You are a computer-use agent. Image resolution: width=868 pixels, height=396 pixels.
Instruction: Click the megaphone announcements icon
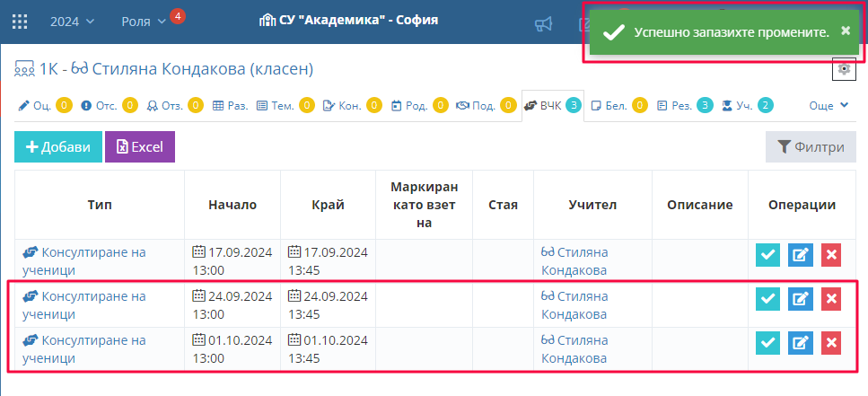tap(543, 23)
